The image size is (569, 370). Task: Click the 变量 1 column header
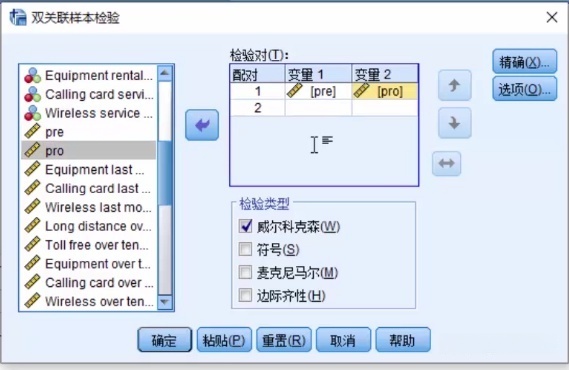[x=318, y=74]
